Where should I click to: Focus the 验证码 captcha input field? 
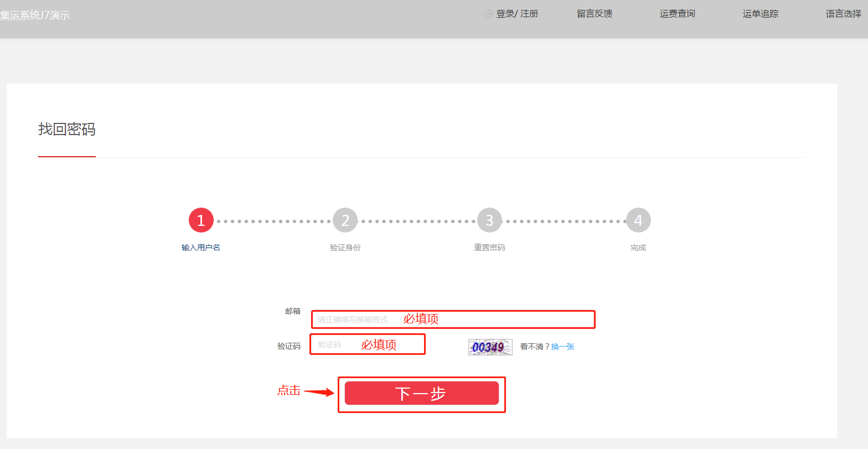[x=368, y=344]
